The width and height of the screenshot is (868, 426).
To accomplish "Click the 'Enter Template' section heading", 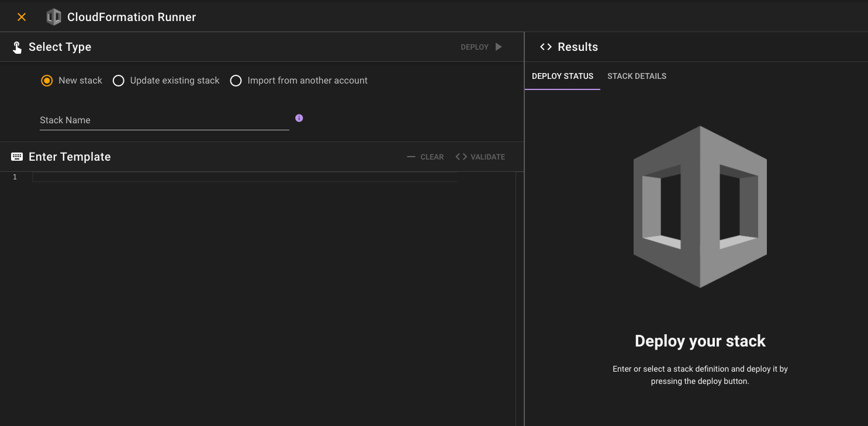I will pos(70,157).
